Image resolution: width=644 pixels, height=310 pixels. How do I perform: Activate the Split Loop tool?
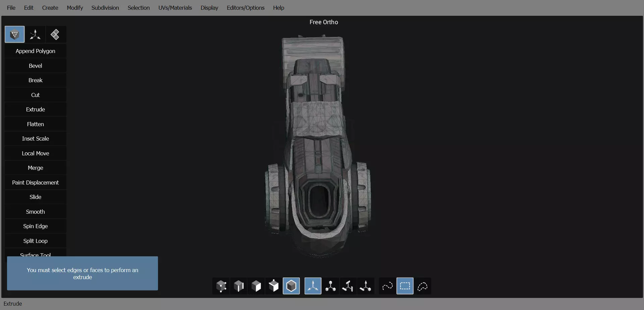click(36, 241)
